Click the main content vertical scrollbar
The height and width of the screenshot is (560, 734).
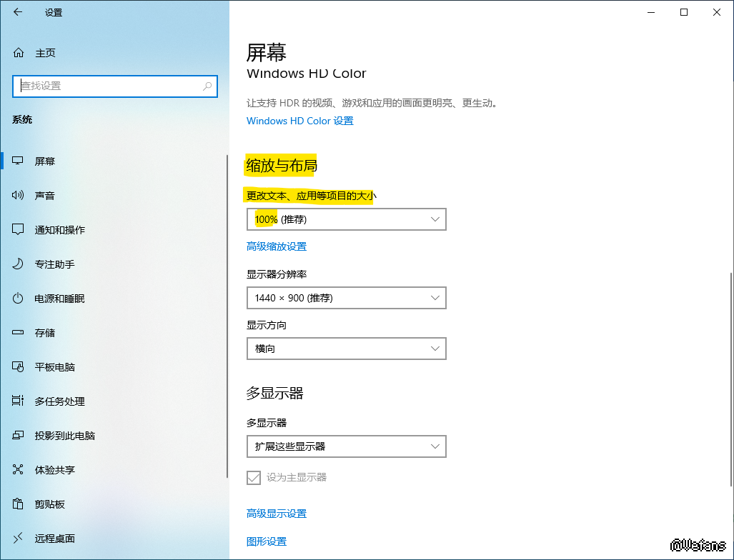(730, 379)
